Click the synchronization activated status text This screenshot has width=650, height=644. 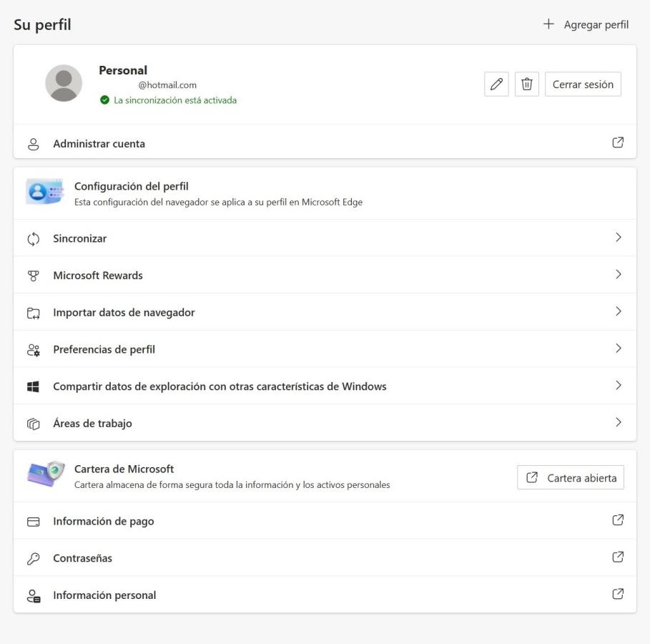(x=175, y=100)
